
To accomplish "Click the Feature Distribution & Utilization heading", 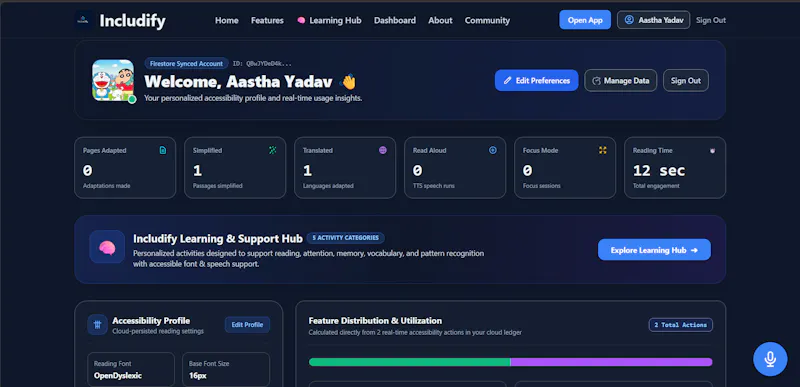I will click(x=375, y=321).
